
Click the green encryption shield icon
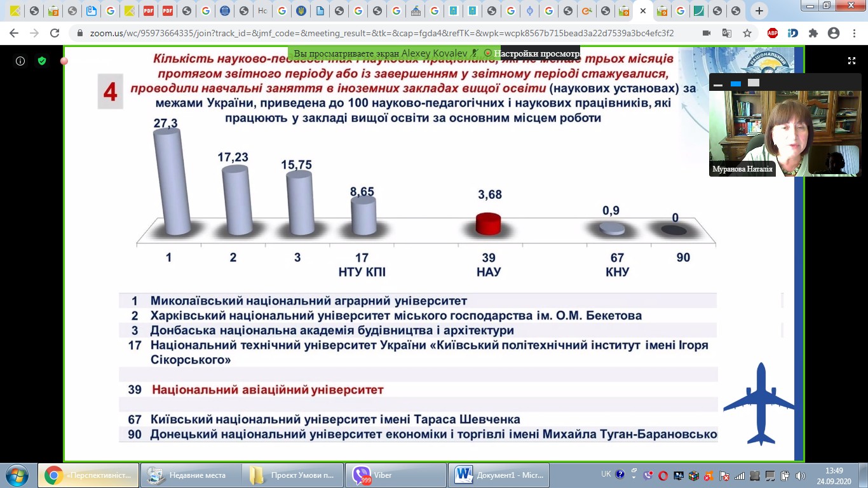pyautogui.click(x=42, y=61)
